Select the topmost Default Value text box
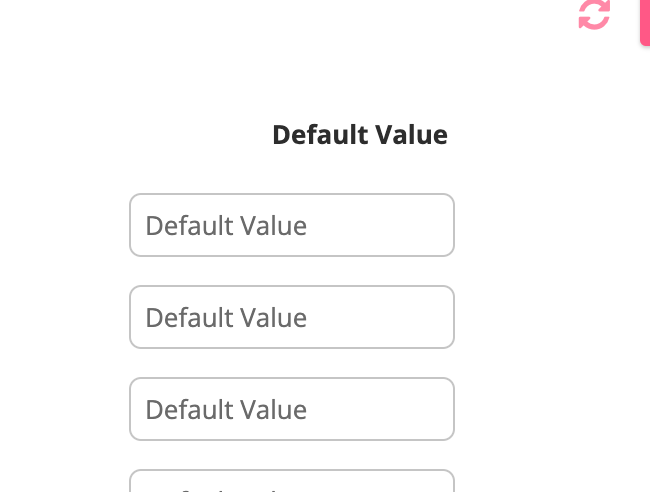The width and height of the screenshot is (650, 492). tap(292, 225)
